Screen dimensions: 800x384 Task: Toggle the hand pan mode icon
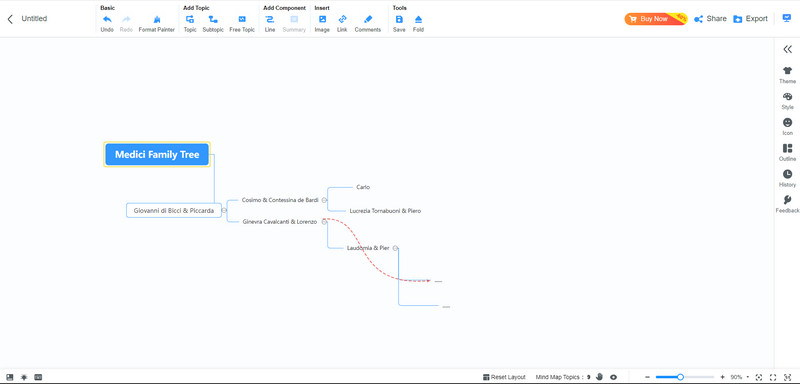coord(600,377)
